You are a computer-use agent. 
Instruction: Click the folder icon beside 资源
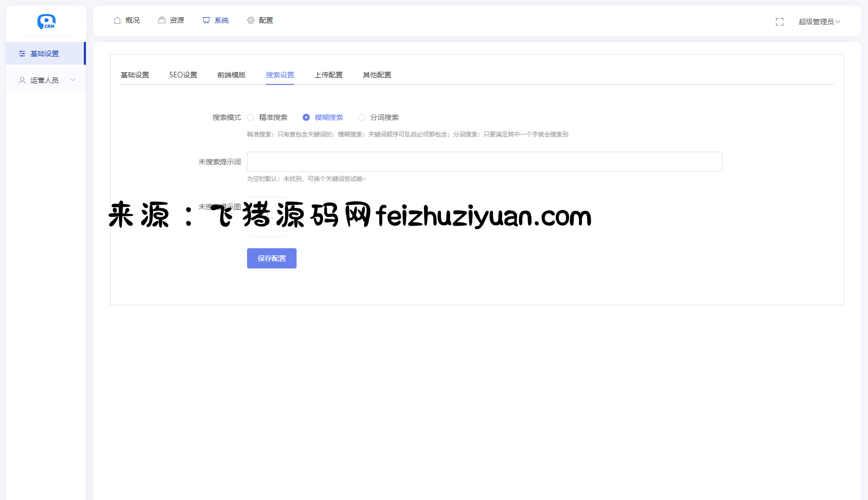(x=162, y=20)
